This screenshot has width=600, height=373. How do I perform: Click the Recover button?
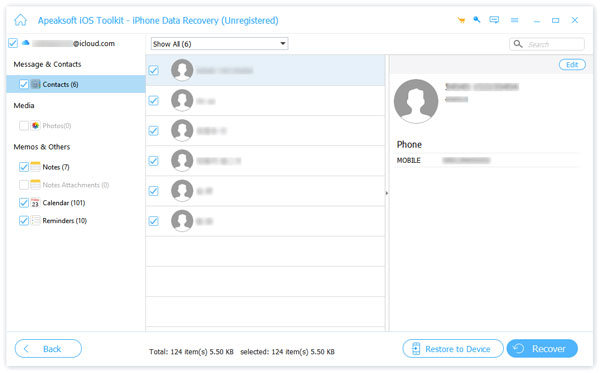tap(542, 349)
